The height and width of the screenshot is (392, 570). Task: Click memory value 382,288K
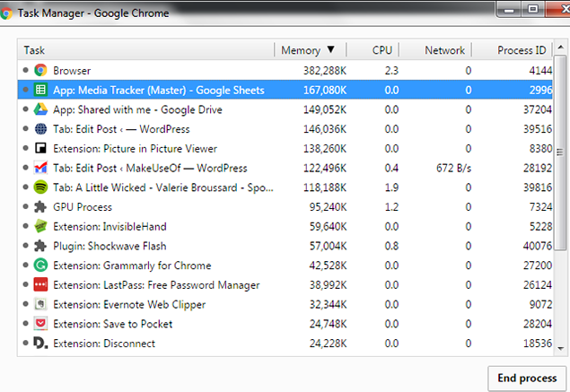[325, 71]
